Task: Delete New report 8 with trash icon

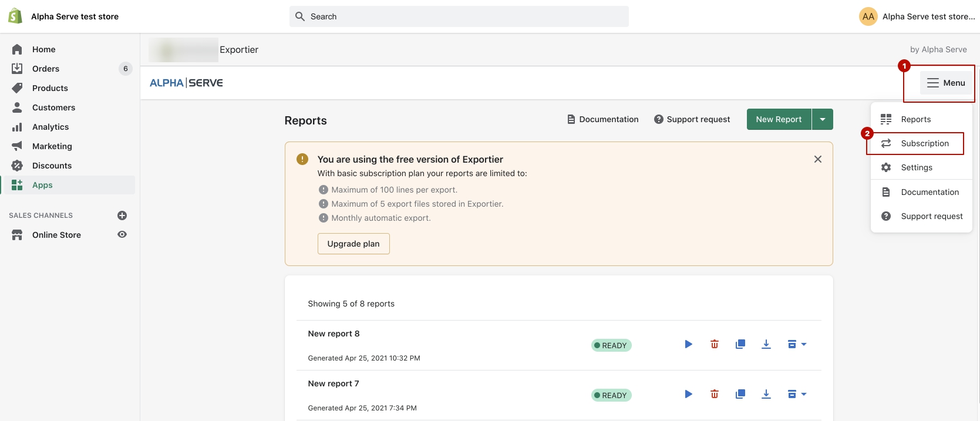Action: pyautogui.click(x=715, y=344)
